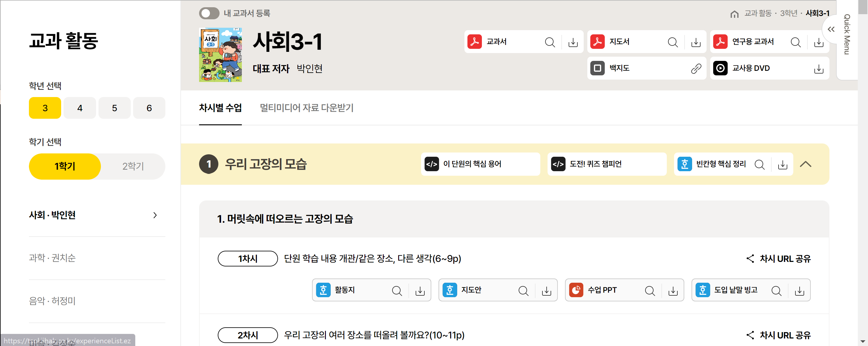The height and width of the screenshot is (346, 868).
Task: Download the 교사용 DVD
Action: pos(819,68)
